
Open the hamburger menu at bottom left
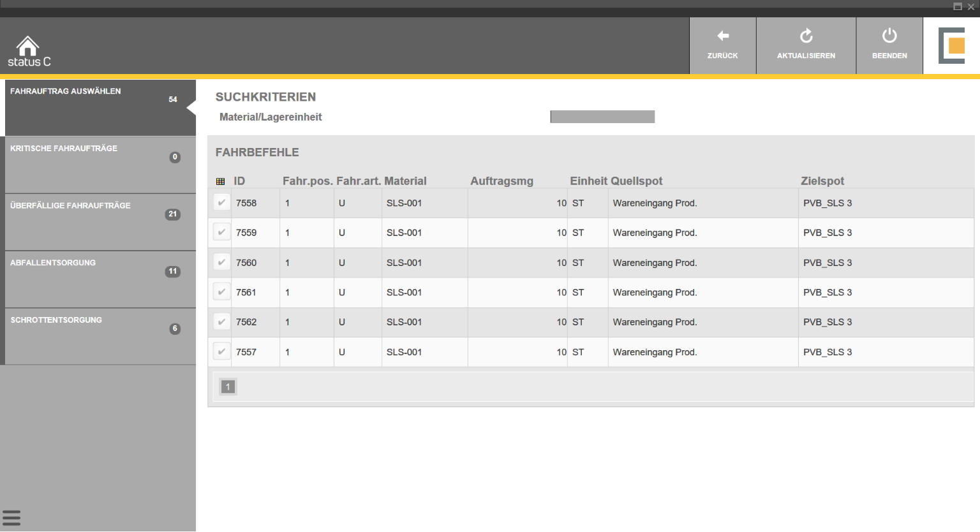[11, 517]
